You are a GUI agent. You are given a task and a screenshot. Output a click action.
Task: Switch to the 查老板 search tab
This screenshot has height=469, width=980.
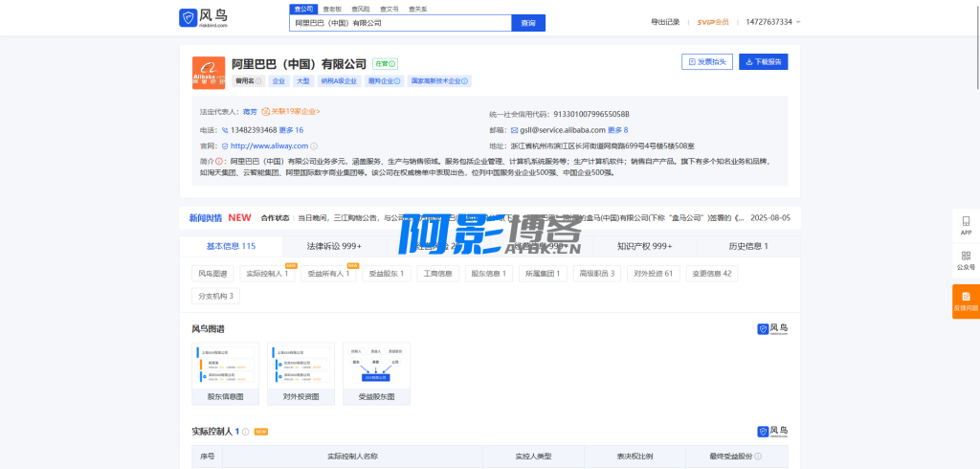click(331, 8)
